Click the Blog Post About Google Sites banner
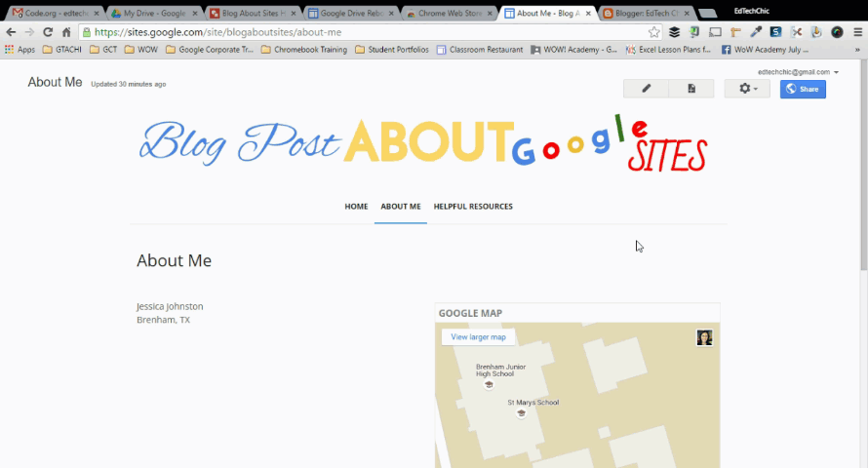The width and height of the screenshot is (868, 468). point(423,144)
